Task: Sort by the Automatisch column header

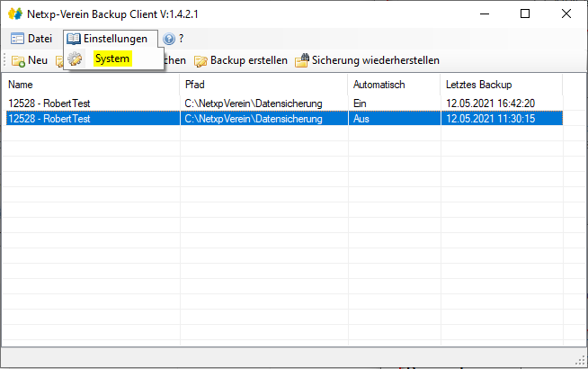Action: [394, 85]
